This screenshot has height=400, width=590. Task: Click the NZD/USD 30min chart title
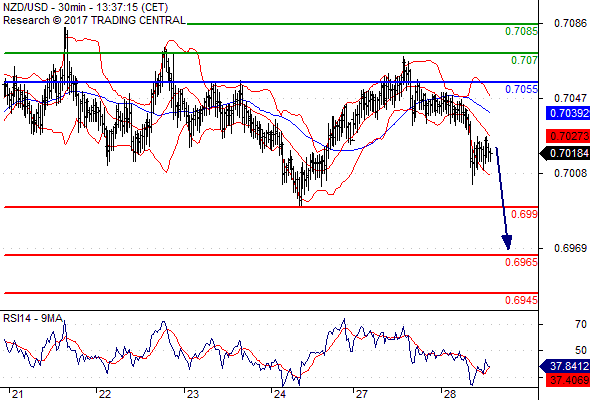[x=85, y=7]
